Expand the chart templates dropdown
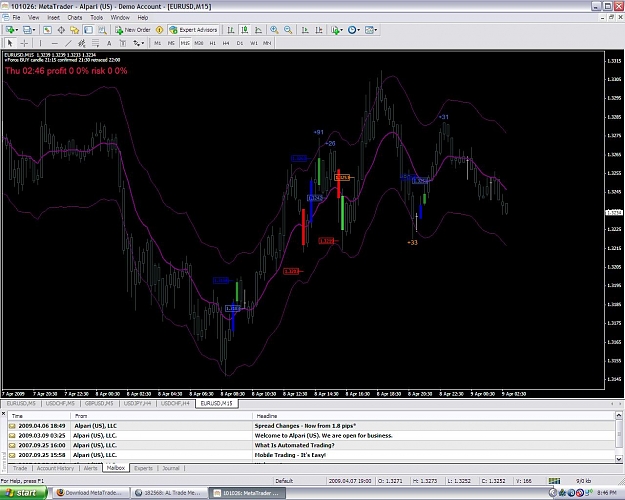Viewport: 625px width, 500px height. point(375,30)
